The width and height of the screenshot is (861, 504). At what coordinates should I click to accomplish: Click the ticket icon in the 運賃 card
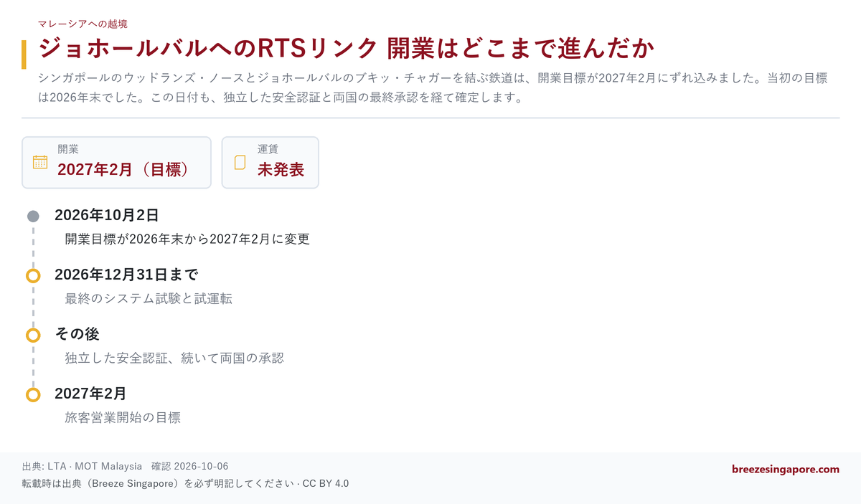[x=240, y=162]
